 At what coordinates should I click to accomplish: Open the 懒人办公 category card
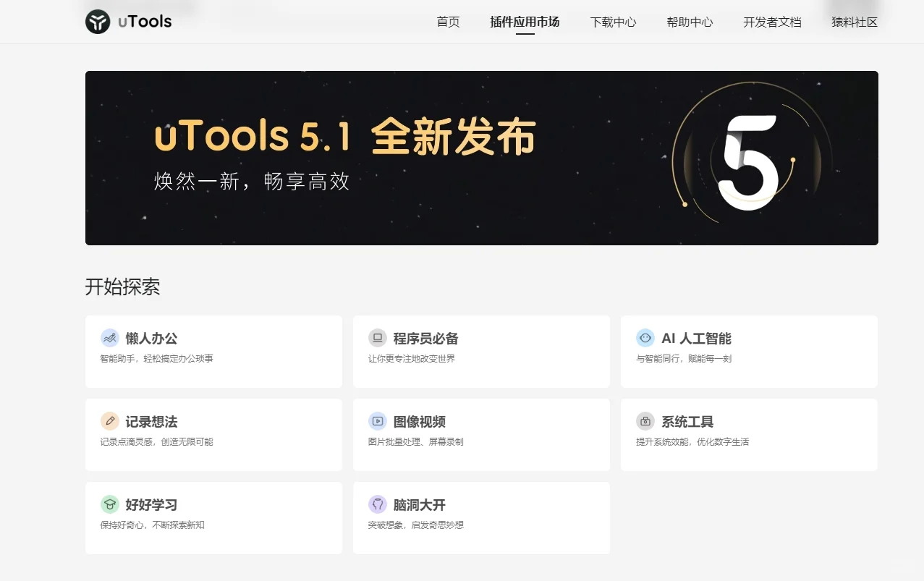213,352
